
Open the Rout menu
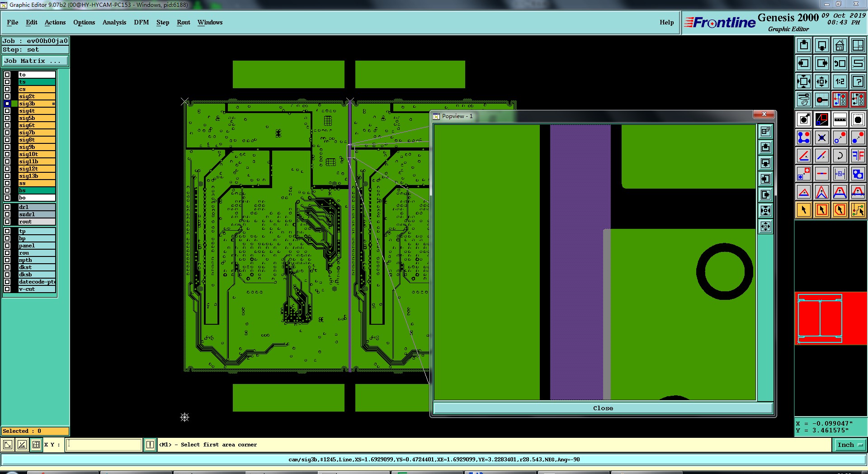[184, 22]
